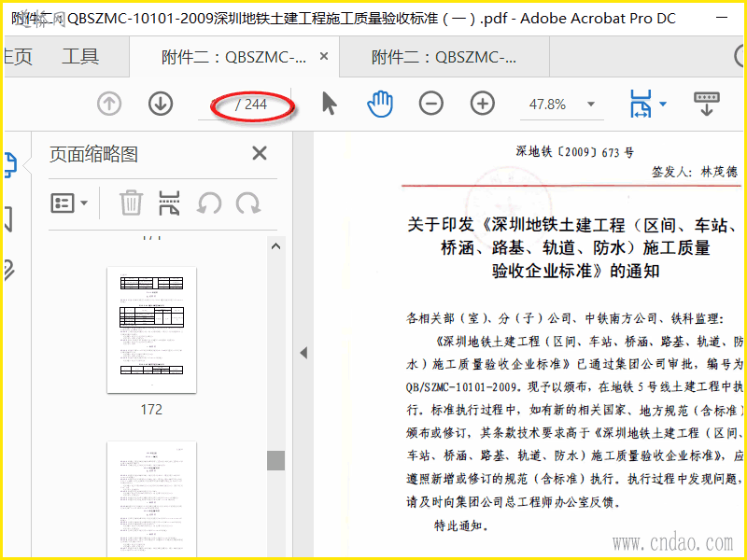The height and width of the screenshot is (560, 747).
Task: Click the total page count / 244
Action: tap(251, 105)
